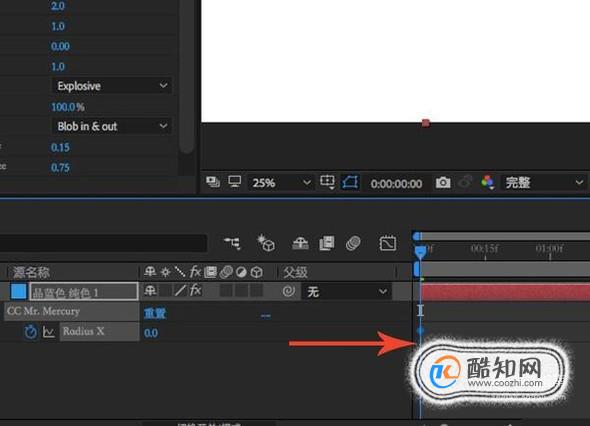Toggle the shy layers hide icon

(x=300, y=243)
